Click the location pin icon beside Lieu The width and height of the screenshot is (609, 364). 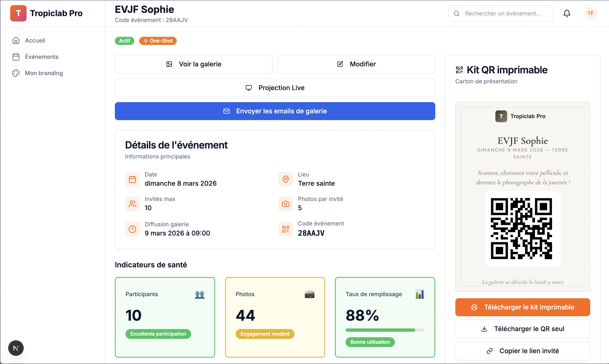(x=285, y=179)
